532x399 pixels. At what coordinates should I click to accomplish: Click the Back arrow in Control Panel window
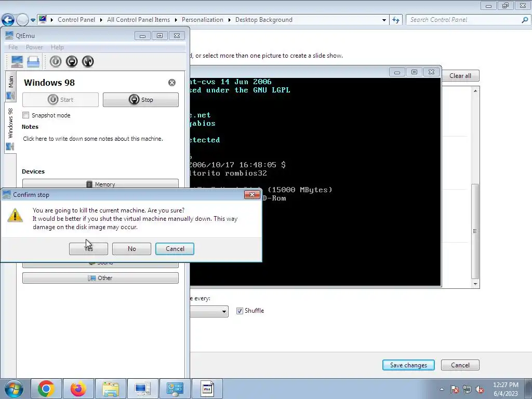click(7, 20)
